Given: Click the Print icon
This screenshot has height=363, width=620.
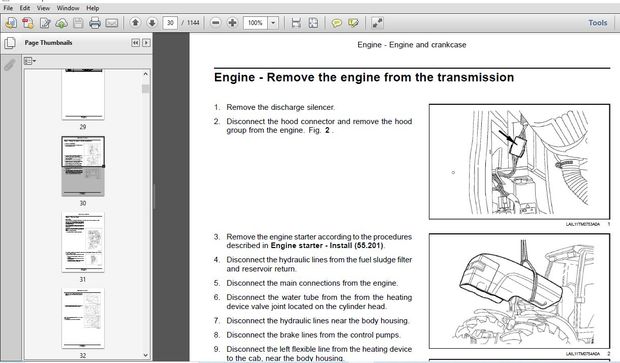Looking at the screenshot, I should click(x=95, y=23).
